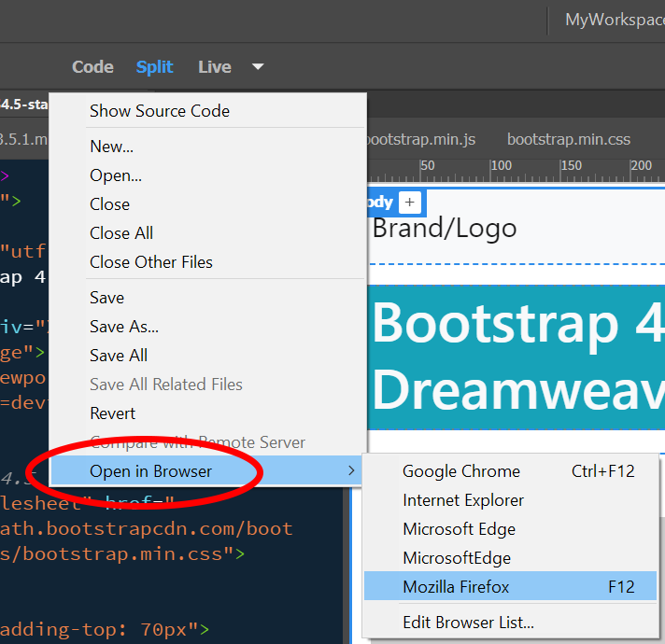
Task: Open the bootstrap.min.js related file
Action: click(420, 139)
